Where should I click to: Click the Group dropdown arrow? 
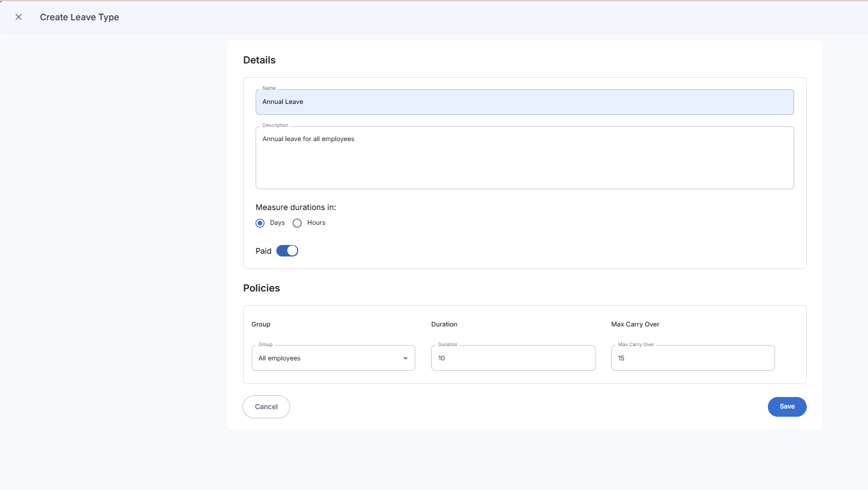406,358
